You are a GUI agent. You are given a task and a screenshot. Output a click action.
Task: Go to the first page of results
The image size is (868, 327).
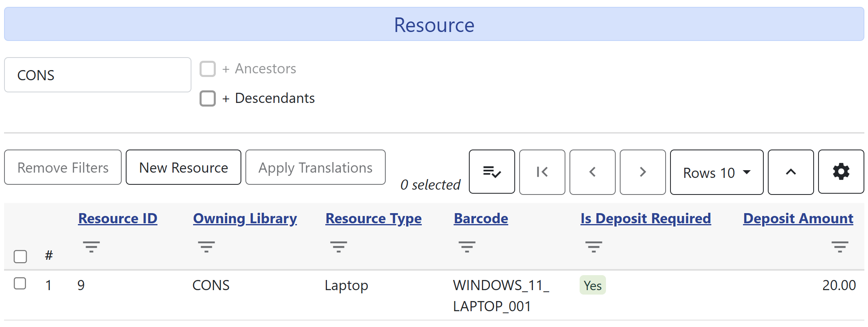point(542,172)
